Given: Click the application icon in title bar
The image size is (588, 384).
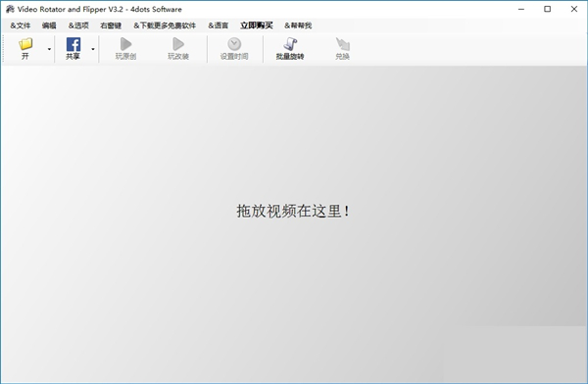Looking at the screenshot, I should coord(10,9).
